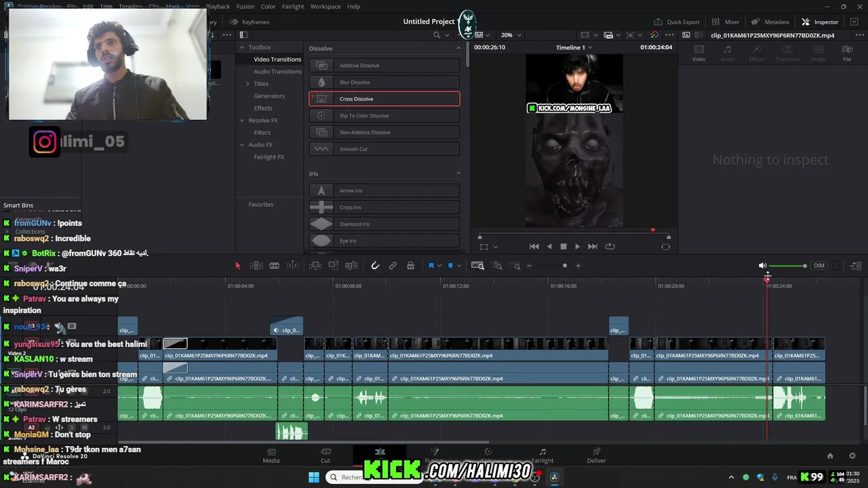Collapse the Audio FX section
This screenshot has height=488, width=868.
(242, 145)
